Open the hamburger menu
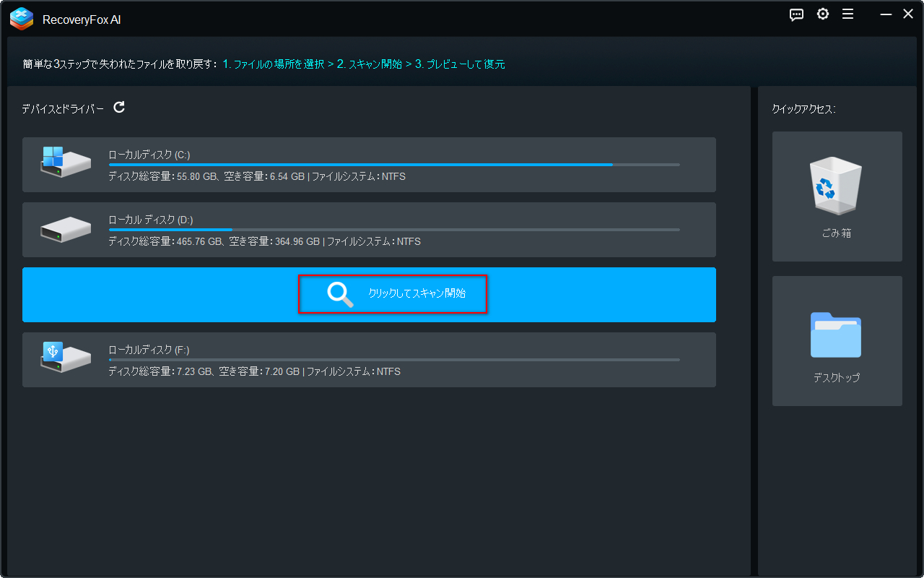 (847, 14)
